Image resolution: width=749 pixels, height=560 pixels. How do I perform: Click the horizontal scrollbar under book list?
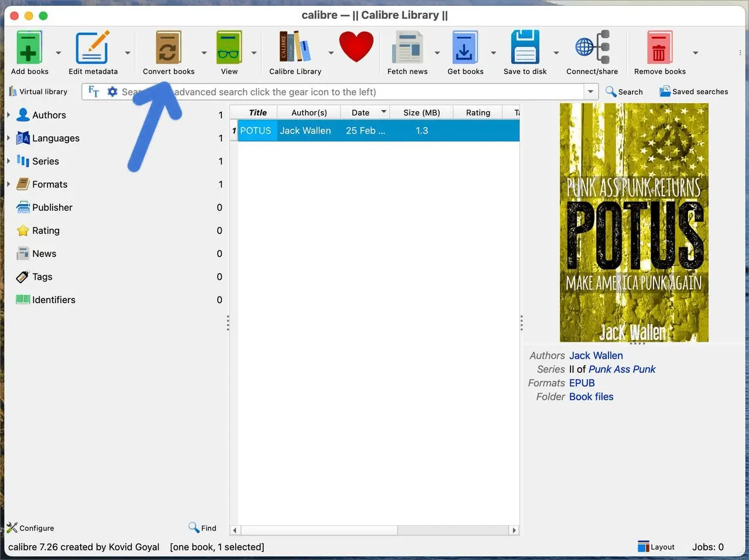[319, 530]
